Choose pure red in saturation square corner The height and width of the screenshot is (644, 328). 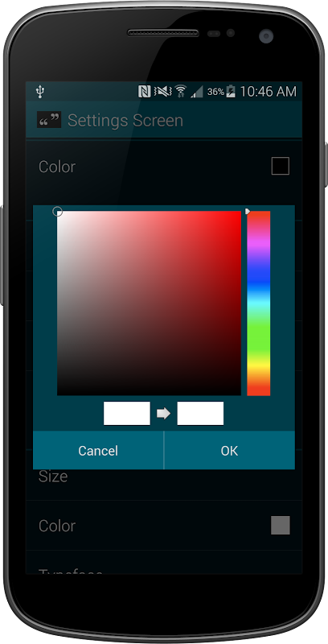click(x=240, y=213)
